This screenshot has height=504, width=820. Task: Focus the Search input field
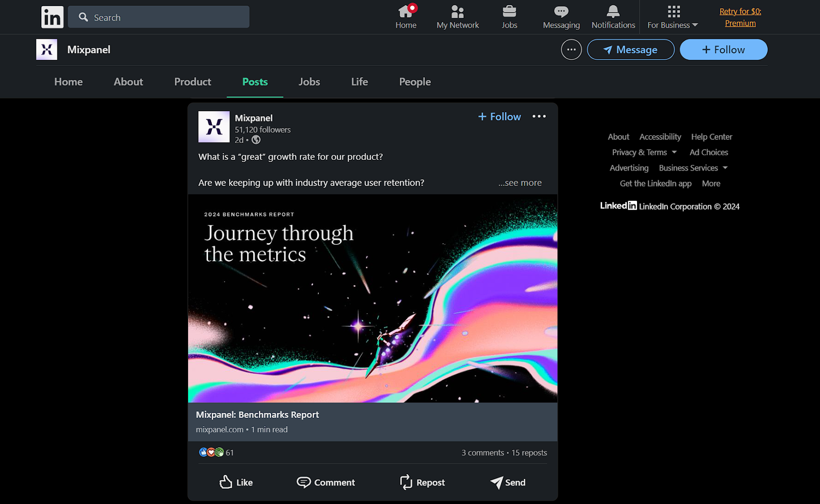159,17
